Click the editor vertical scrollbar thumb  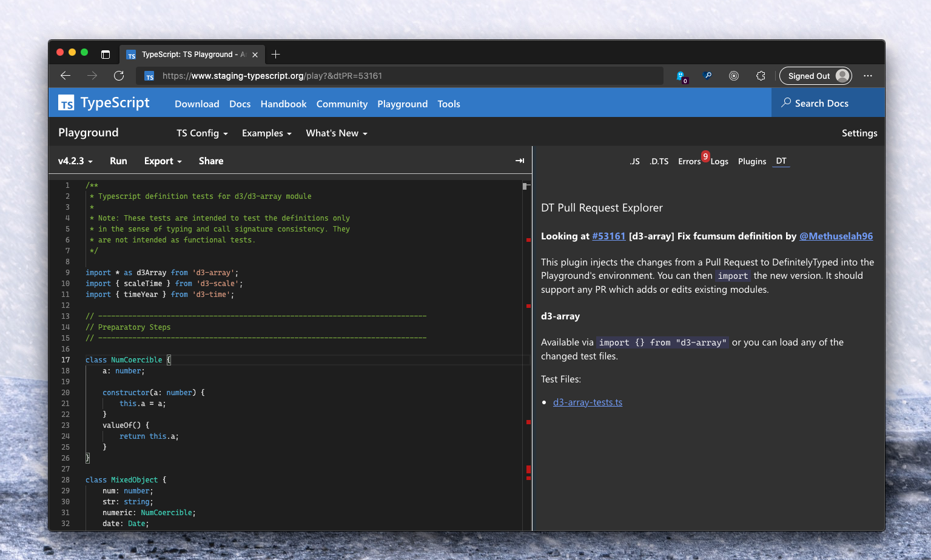[x=525, y=186]
